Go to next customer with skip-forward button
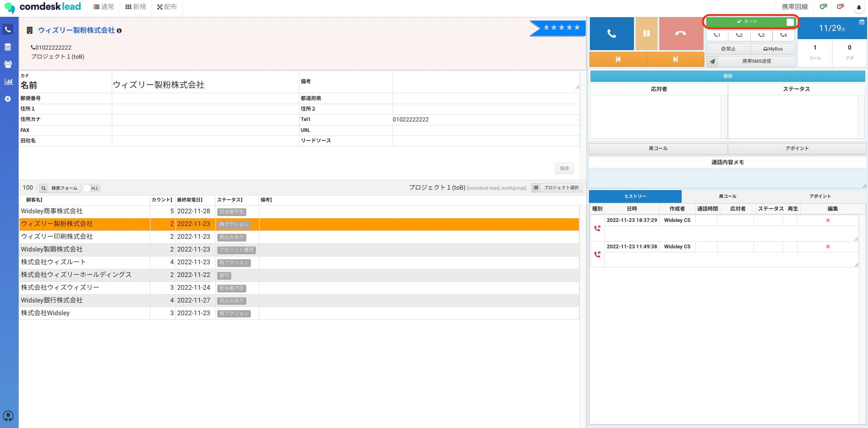868x428 pixels. tap(675, 59)
